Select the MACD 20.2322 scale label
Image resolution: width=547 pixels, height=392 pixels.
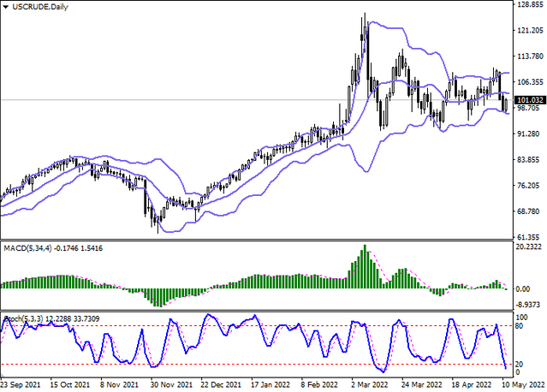click(529, 246)
